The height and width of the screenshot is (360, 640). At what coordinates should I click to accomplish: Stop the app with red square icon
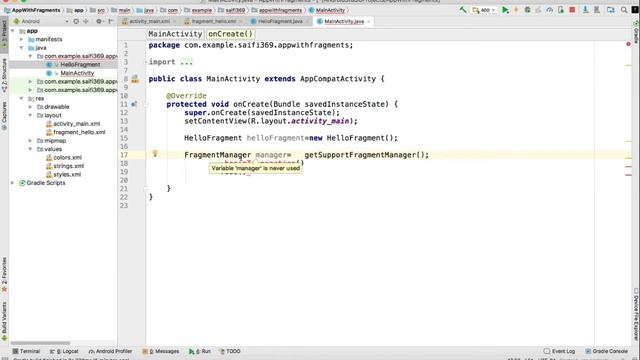(572, 10)
